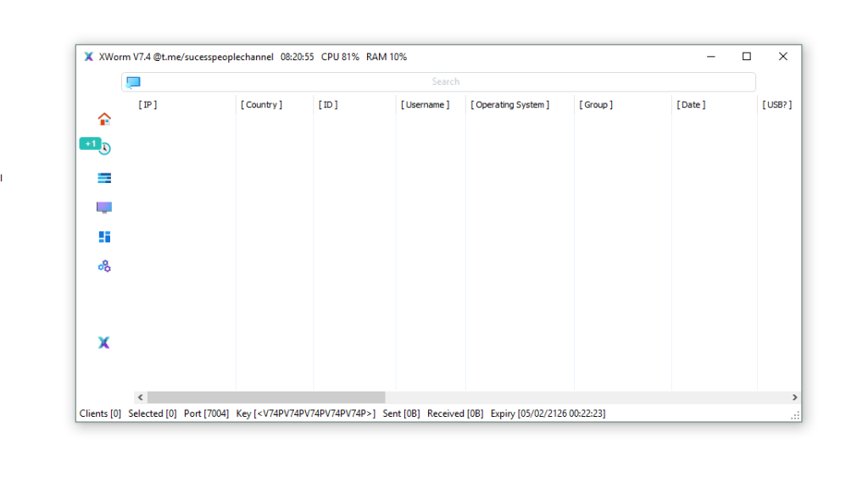This screenshot has height=477, width=868.
Task: Select the blue dashboard tiles sidebar icon
Action: point(104,237)
